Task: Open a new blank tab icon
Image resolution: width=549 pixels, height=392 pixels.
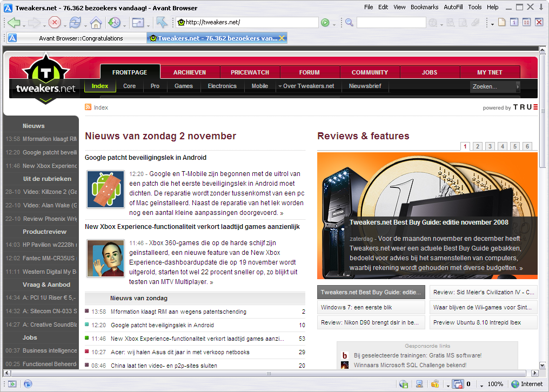Action: pos(502,22)
